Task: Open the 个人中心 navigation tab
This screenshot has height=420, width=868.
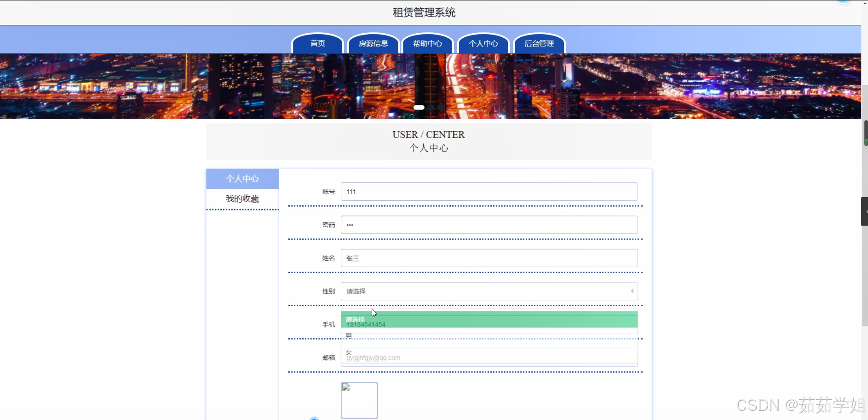Action: tap(483, 43)
